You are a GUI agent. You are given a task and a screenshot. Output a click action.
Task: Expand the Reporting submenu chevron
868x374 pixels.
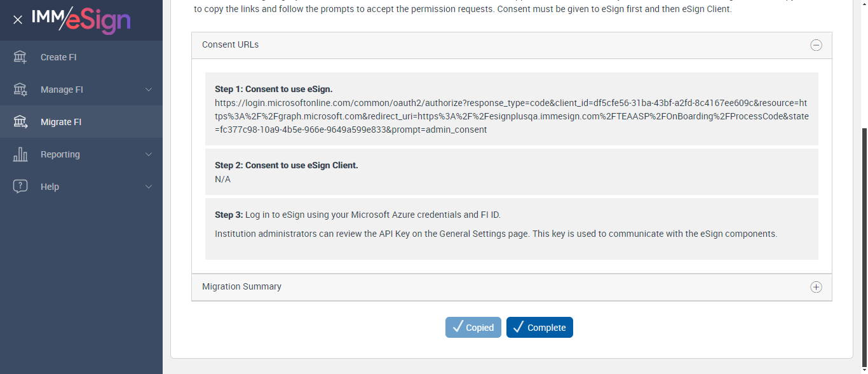coord(149,154)
